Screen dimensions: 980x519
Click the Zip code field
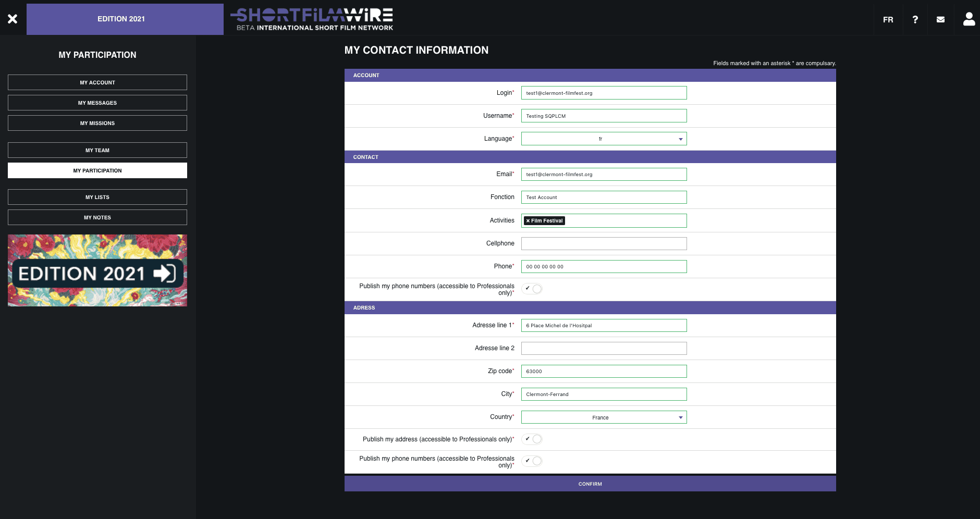604,372
